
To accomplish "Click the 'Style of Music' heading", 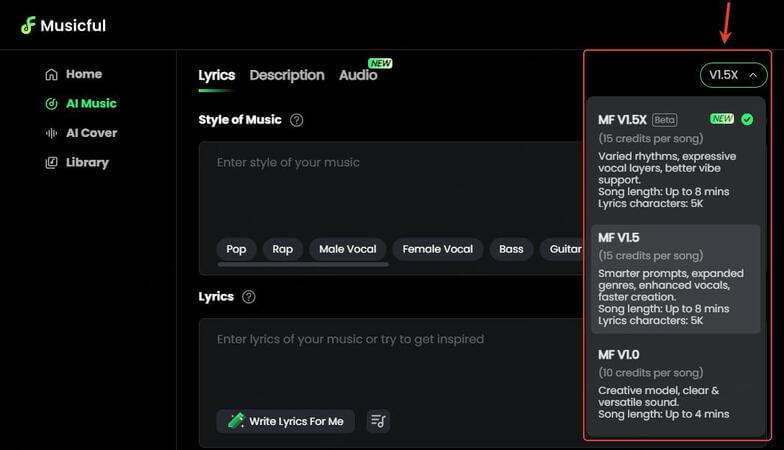I will [x=240, y=120].
